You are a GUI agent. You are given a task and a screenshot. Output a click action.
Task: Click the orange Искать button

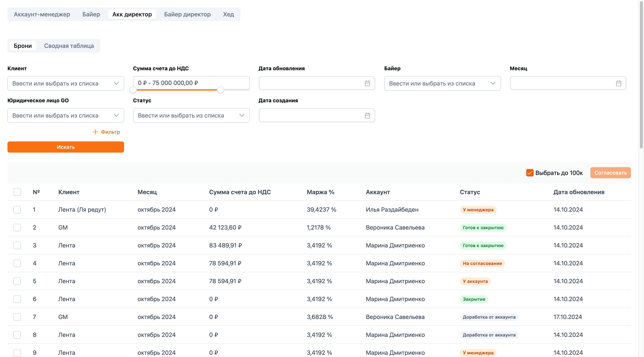point(66,147)
